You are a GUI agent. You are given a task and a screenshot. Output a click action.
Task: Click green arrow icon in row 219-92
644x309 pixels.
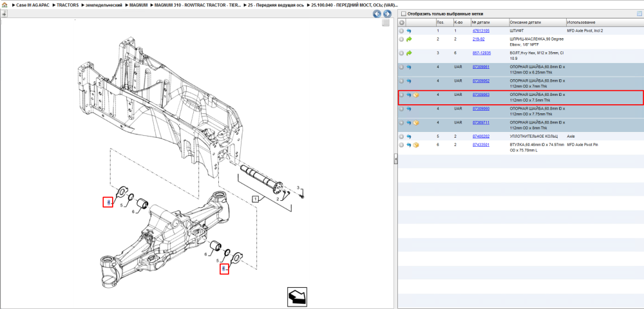(x=409, y=39)
